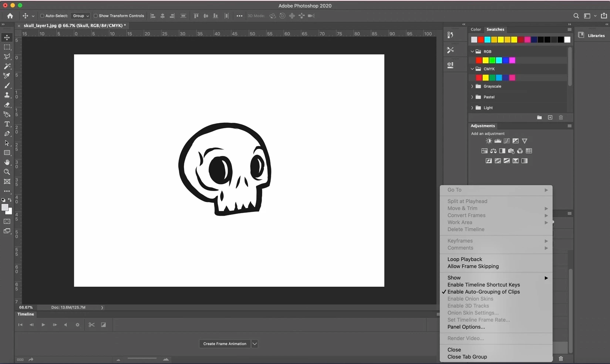This screenshot has width=610, height=364.
Task: Swap foreground and background colors
Action: [x=10, y=200]
